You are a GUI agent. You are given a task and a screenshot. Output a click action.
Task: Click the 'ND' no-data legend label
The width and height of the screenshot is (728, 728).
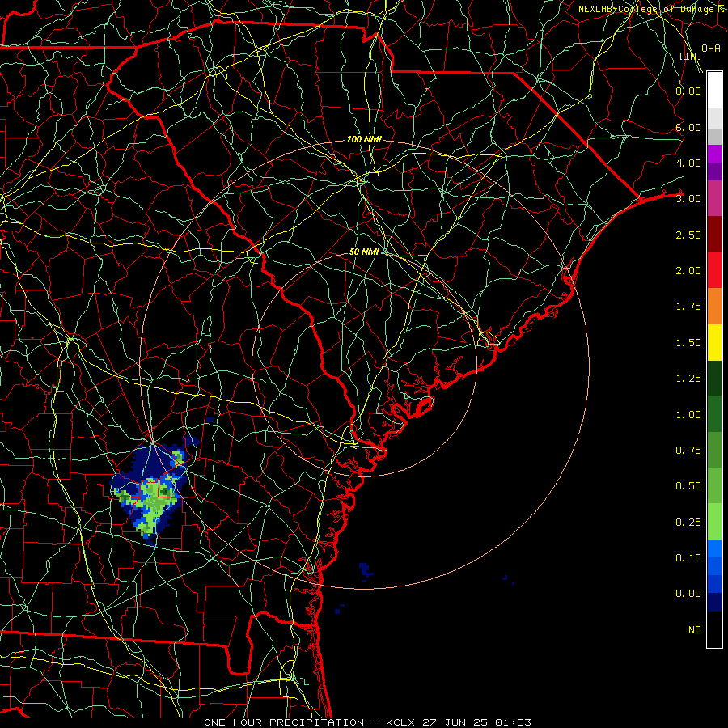click(x=695, y=629)
